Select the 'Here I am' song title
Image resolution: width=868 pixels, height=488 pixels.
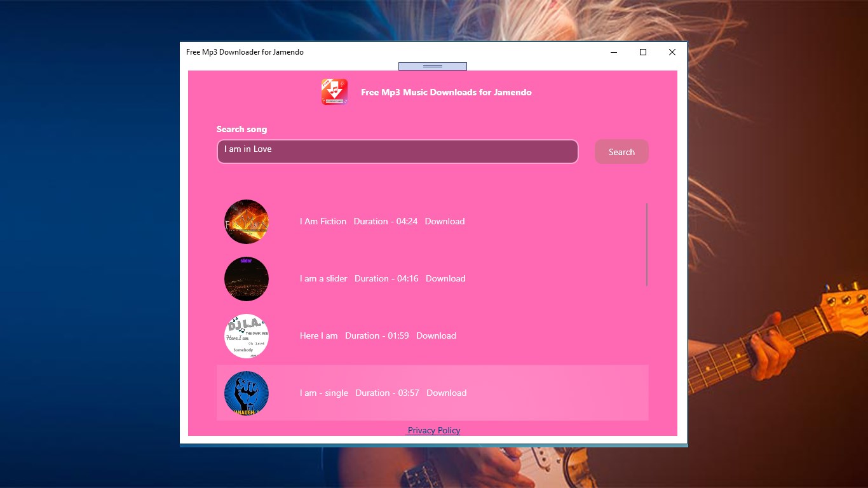click(318, 335)
